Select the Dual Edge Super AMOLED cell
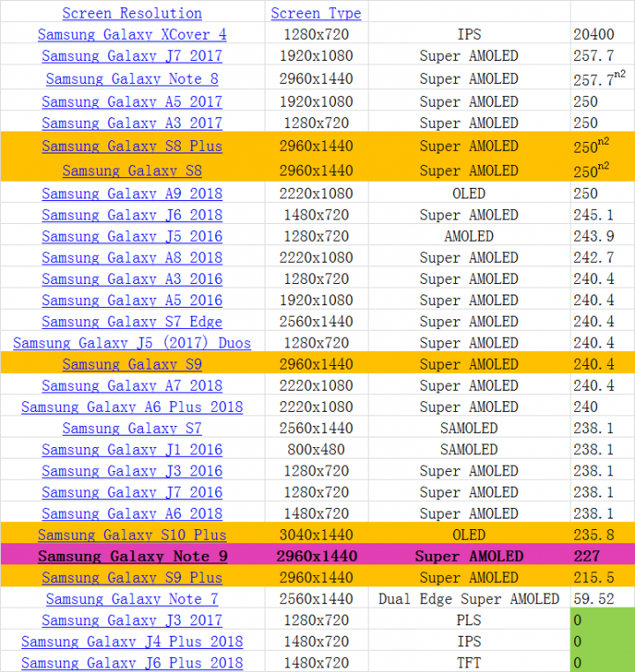The height and width of the screenshot is (672, 635). click(x=469, y=599)
